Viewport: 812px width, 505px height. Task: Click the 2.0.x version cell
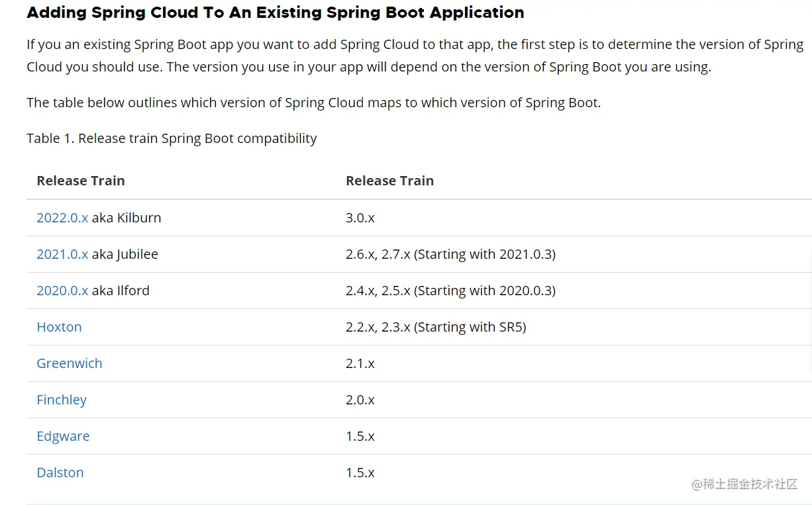click(x=360, y=400)
